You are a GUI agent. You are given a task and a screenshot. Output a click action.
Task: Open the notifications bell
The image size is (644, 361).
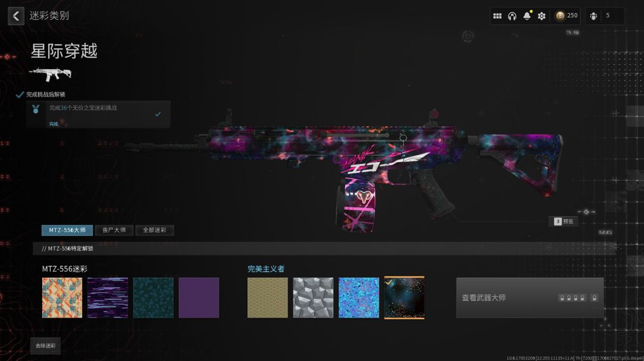click(527, 16)
